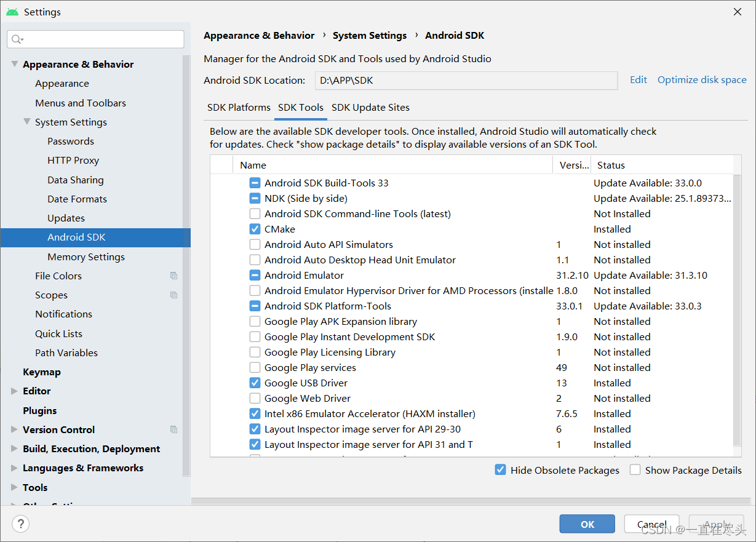
Task: Click the System Settings breadcrumb
Action: pyautogui.click(x=370, y=35)
